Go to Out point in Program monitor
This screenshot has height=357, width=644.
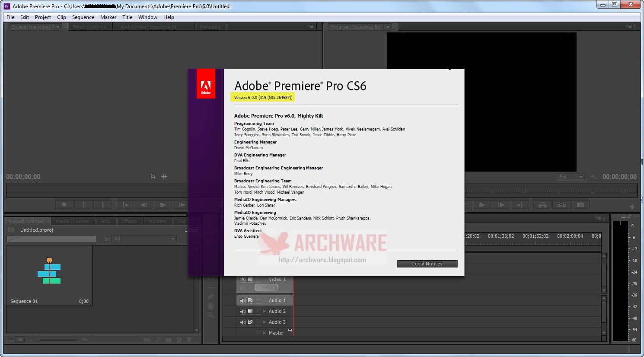(520, 205)
